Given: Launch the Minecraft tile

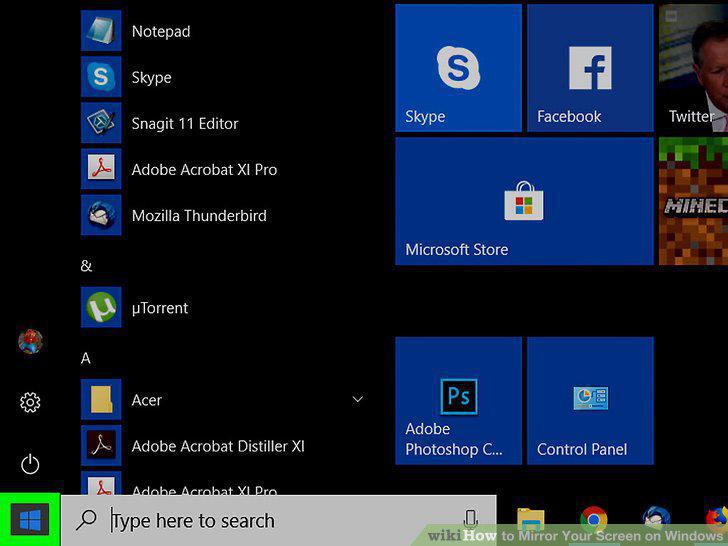Looking at the screenshot, I should (694, 201).
